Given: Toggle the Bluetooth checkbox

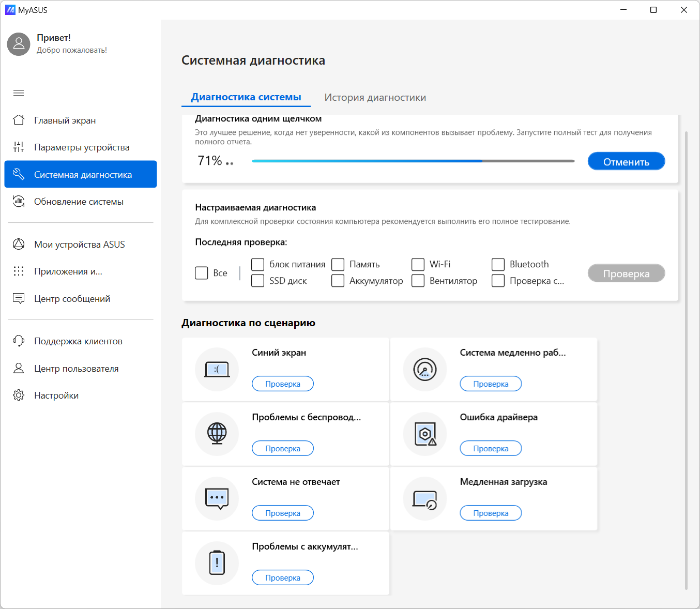Looking at the screenshot, I should click(498, 265).
